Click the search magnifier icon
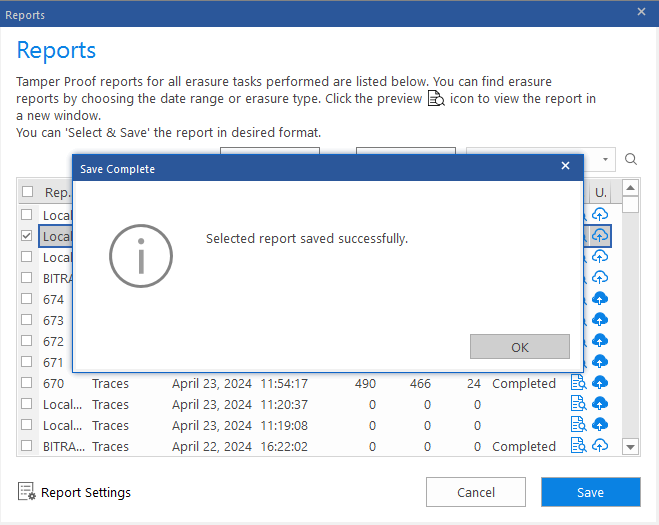The width and height of the screenshot is (659, 525). click(630, 159)
